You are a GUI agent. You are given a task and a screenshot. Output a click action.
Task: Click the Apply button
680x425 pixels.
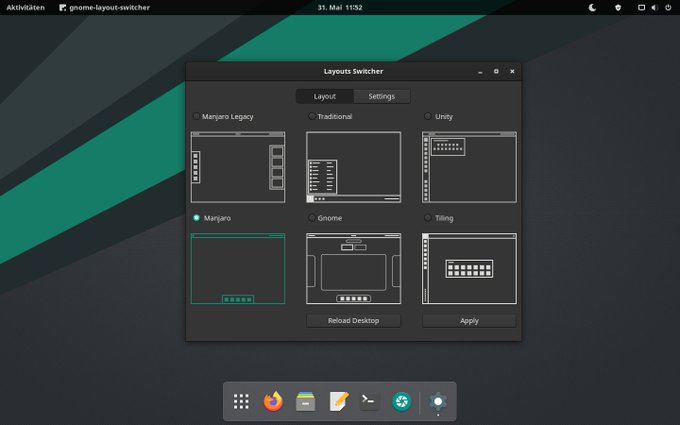click(x=469, y=320)
